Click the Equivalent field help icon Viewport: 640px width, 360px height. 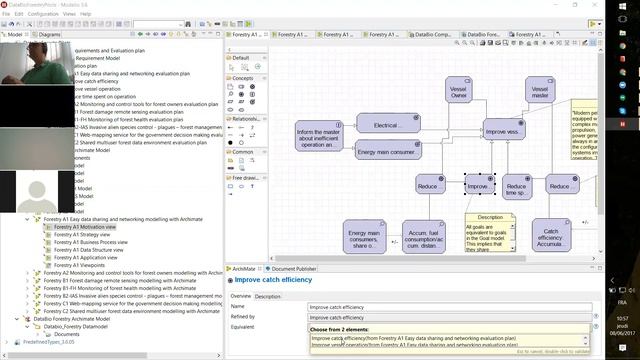[x=596, y=327]
